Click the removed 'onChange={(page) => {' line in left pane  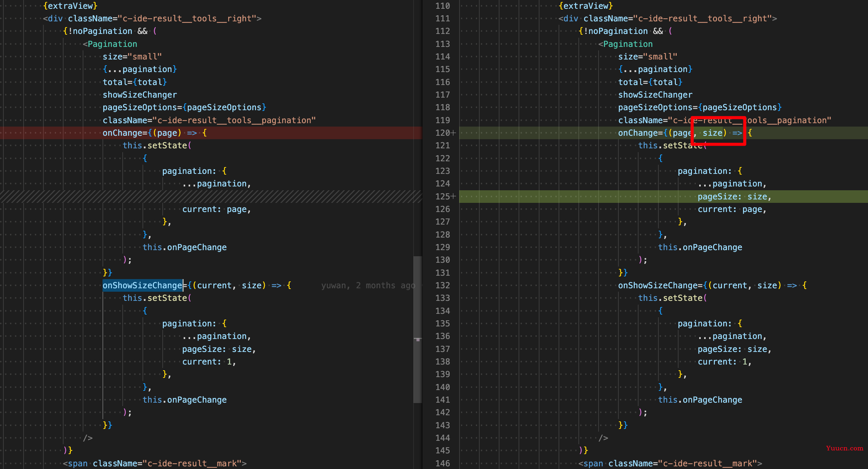point(211,133)
